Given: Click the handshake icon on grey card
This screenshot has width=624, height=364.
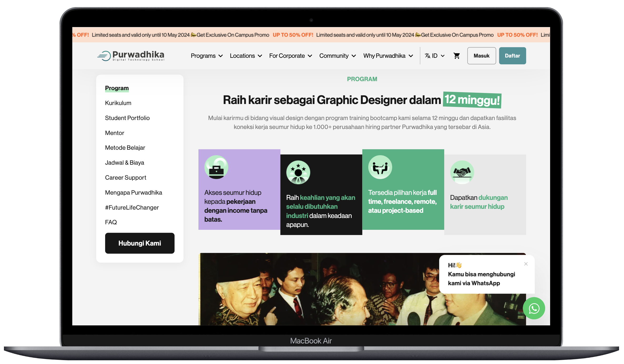Looking at the screenshot, I should [462, 172].
